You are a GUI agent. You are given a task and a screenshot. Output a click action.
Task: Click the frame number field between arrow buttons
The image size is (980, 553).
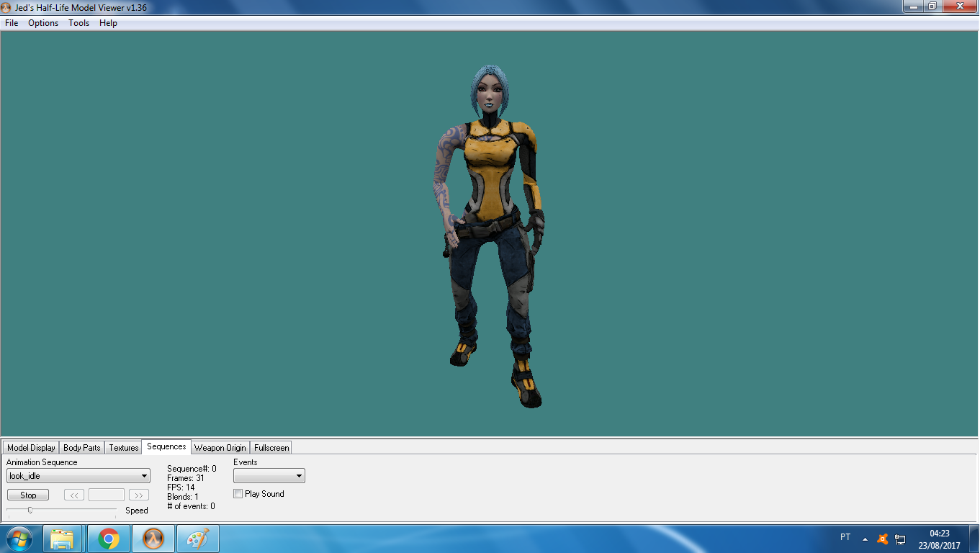[x=107, y=495]
